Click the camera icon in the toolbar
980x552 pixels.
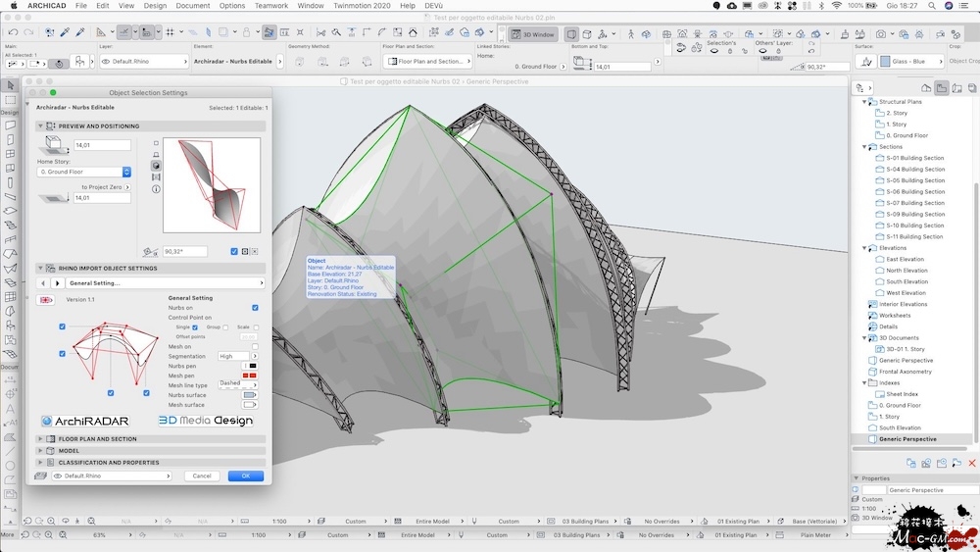(881, 33)
